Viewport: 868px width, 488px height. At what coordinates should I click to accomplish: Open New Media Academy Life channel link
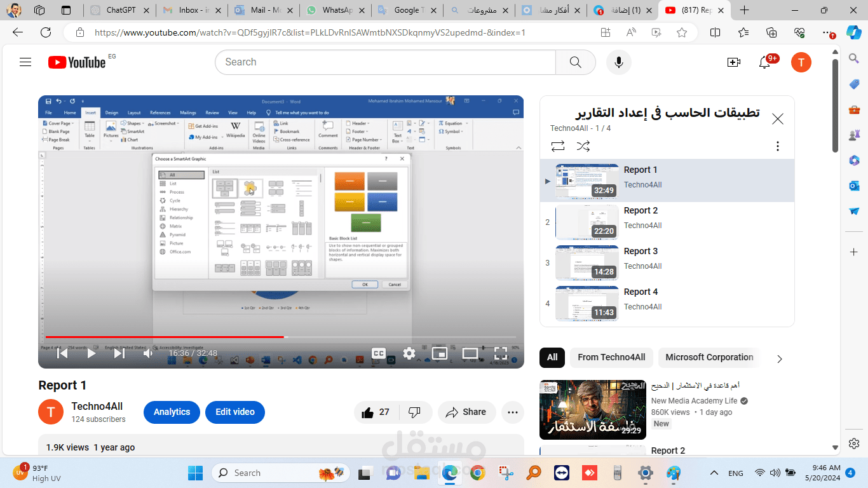point(695,401)
